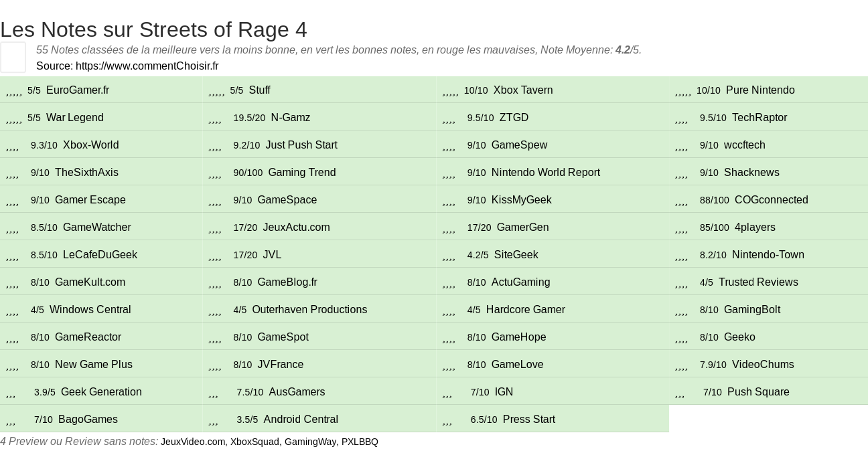Select the GameSpew 9/10 review
The width and height of the screenshot is (868, 449).
552,145
